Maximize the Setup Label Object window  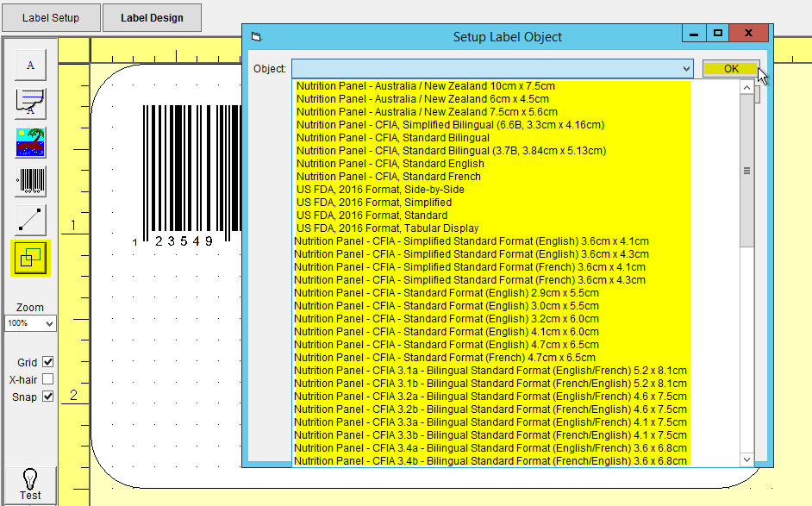[718, 34]
